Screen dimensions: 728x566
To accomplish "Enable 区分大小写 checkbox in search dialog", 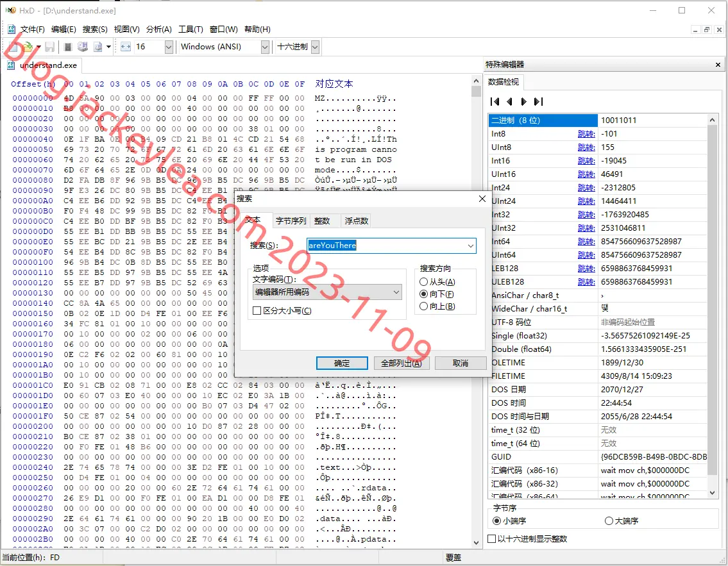I will 257,311.
